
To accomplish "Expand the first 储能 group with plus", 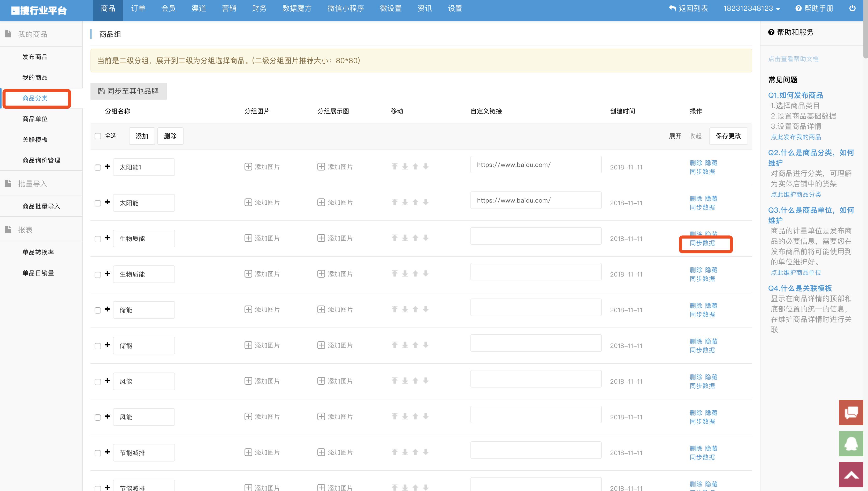I will point(108,309).
